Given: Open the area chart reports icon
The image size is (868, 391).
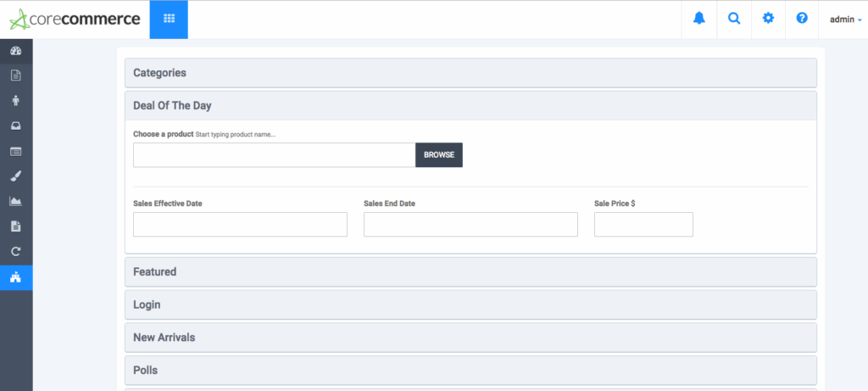Looking at the screenshot, I should (16, 202).
